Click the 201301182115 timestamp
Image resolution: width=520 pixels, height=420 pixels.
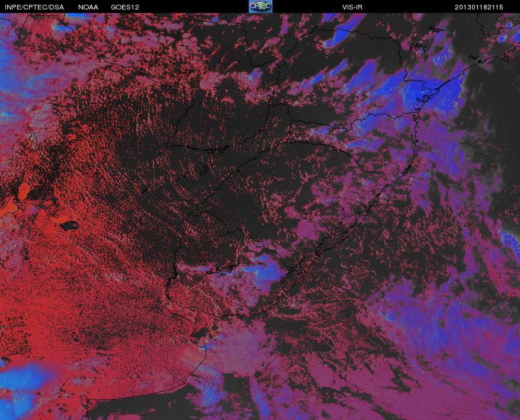[479, 7]
